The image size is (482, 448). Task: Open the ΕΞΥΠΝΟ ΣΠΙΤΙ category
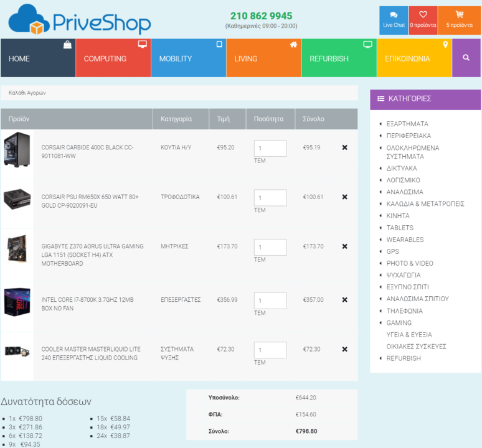[x=407, y=287]
